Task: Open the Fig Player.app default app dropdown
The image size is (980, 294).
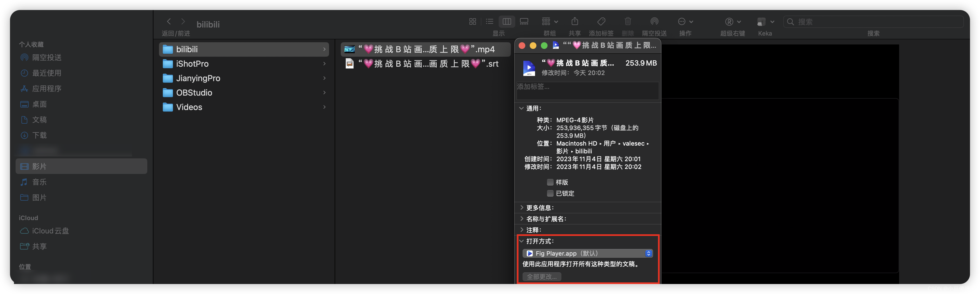Action: pyautogui.click(x=587, y=253)
